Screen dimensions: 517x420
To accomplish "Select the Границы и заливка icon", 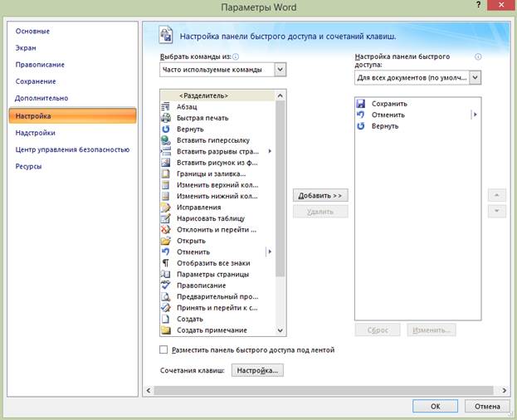I will (165, 173).
